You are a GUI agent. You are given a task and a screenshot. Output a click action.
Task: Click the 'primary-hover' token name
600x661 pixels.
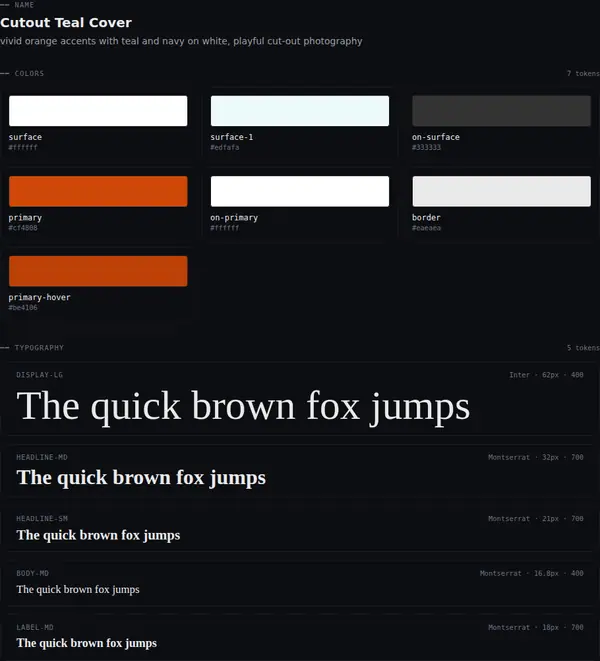point(40,297)
